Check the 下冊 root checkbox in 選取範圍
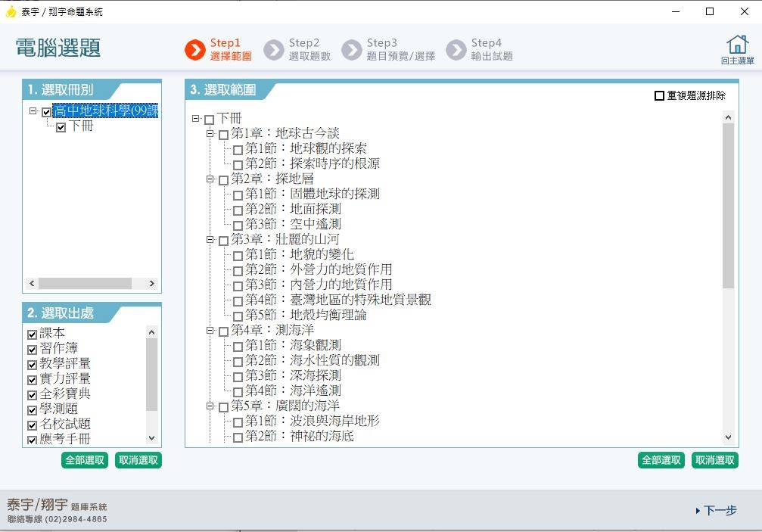762x532 pixels. pyautogui.click(x=209, y=120)
